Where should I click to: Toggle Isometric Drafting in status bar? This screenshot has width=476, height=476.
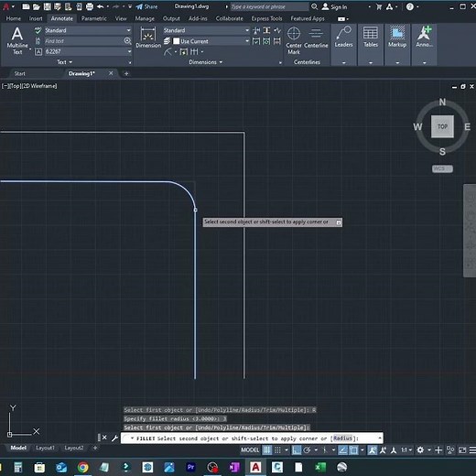(325, 450)
